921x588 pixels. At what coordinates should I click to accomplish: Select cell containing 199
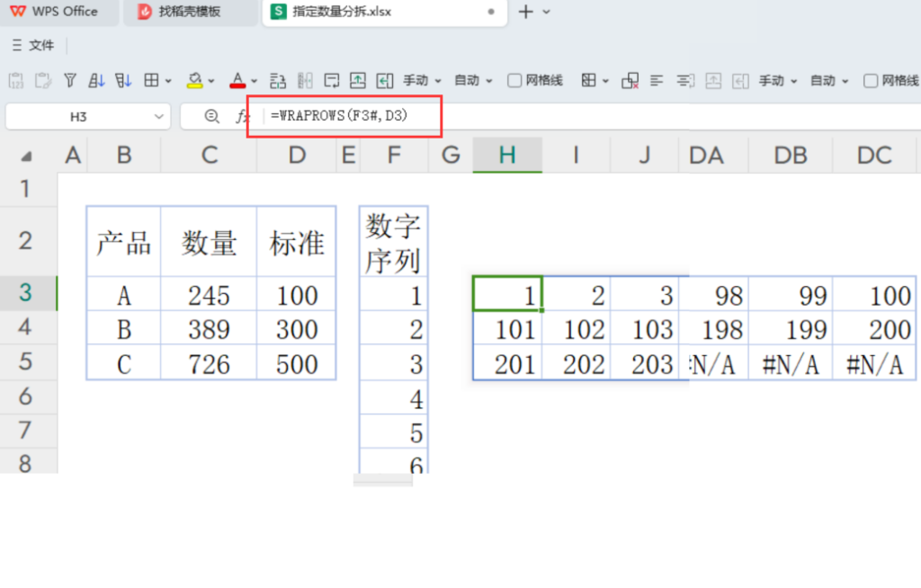point(791,328)
